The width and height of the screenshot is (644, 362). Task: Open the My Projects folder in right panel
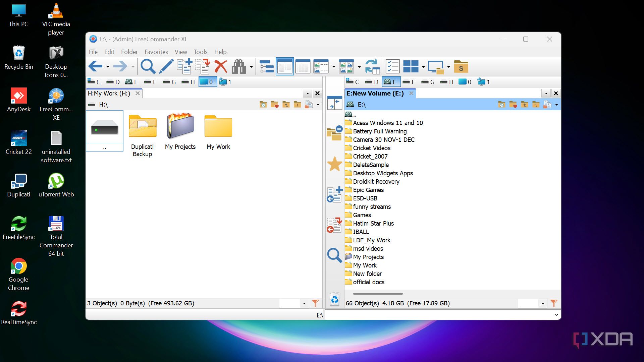368,257
